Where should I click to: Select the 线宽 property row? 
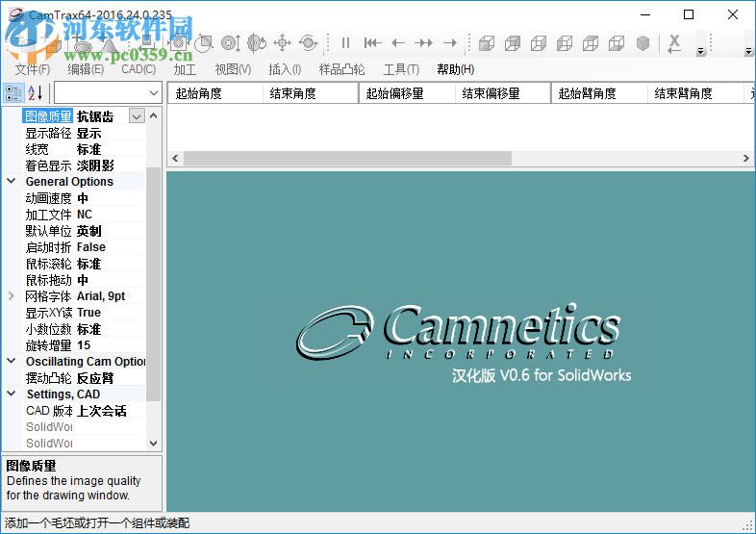coord(84,149)
